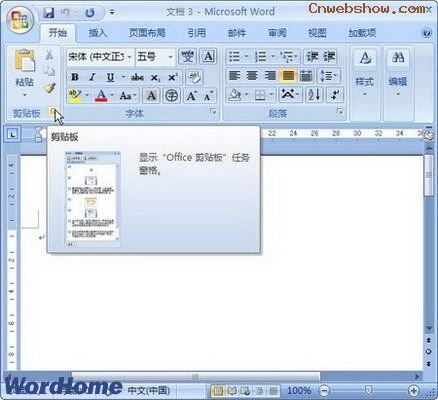Click the Paste clipboard icon

(24, 60)
